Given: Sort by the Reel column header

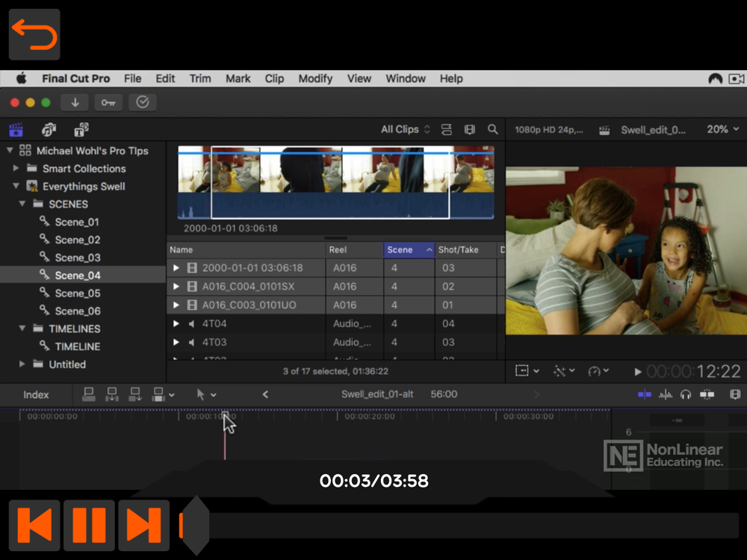Looking at the screenshot, I should (354, 250).
